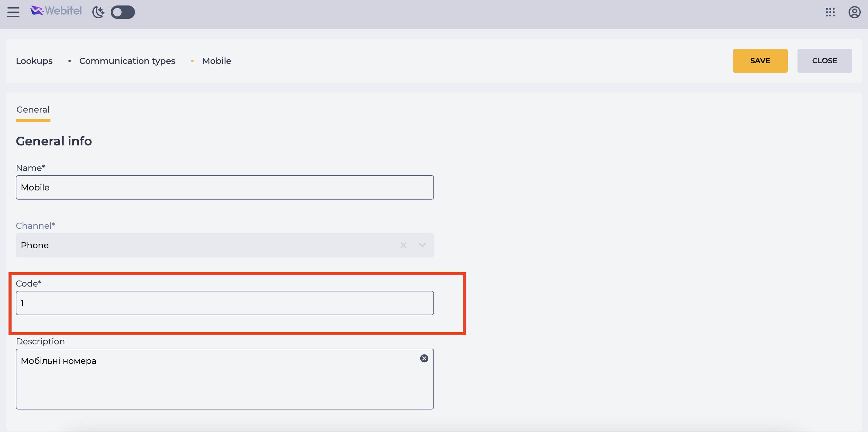The width and height of the screenshot is (868, 432).
Task: Toggle the dark theme switch
Action: [x=123, y=12]
